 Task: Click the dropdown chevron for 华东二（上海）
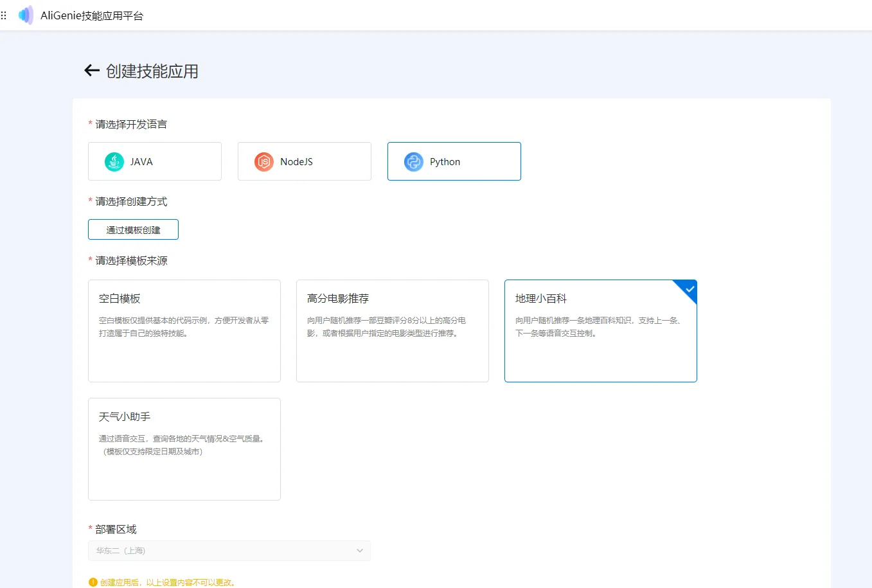point(360,551)
